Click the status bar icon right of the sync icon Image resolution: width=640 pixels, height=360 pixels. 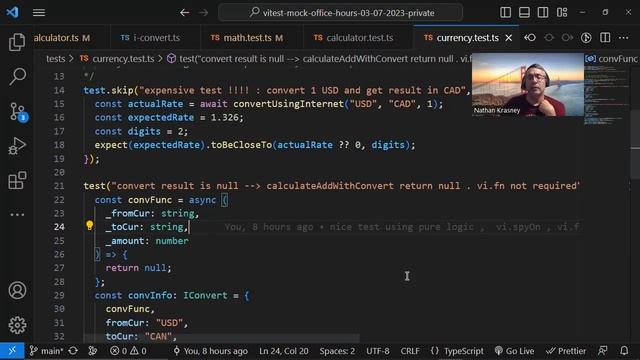(93, 351)
